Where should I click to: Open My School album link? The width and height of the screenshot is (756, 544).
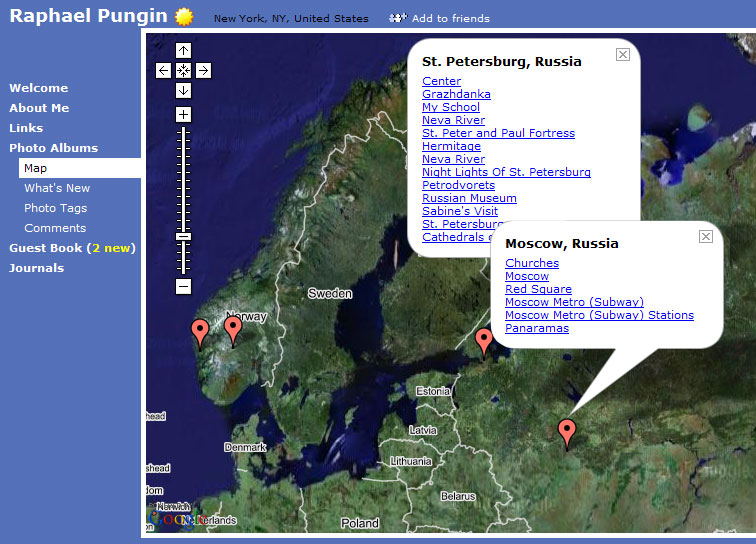click(x=451, y=107)
